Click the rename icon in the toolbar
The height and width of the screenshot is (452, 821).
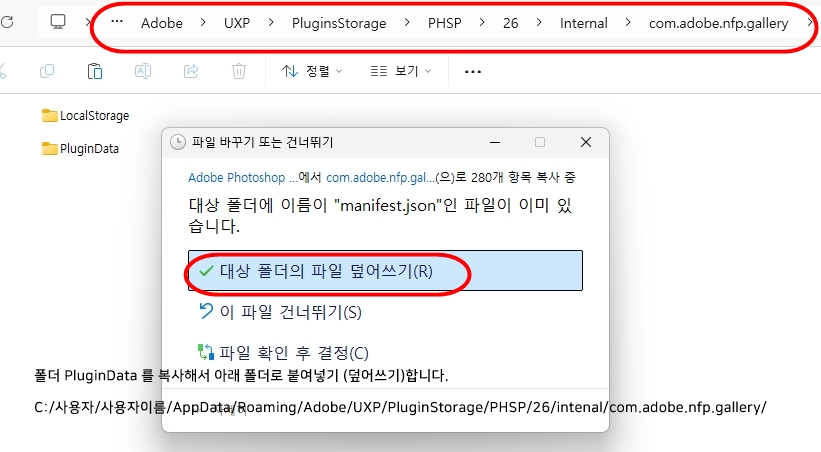143,71
